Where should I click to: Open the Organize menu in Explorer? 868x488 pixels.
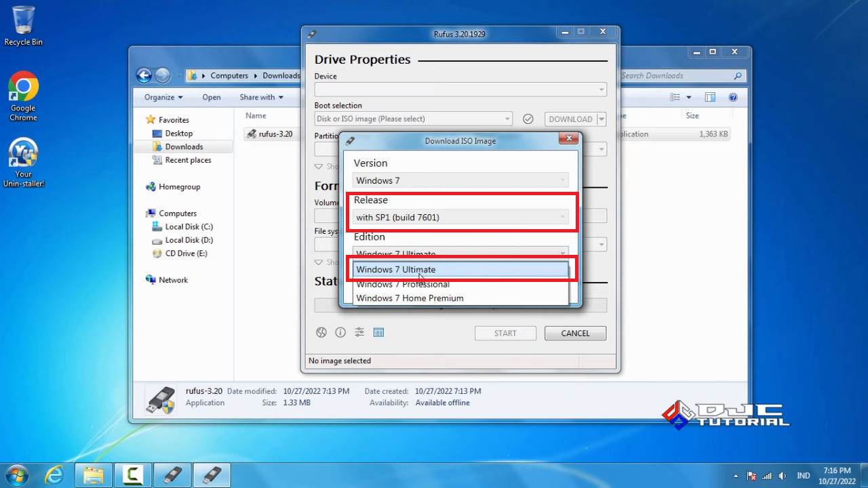[x=163, y=97]
